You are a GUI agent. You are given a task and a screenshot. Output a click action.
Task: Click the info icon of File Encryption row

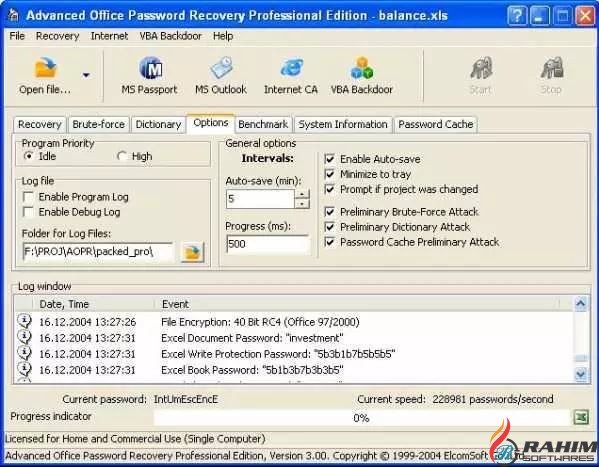24,321
